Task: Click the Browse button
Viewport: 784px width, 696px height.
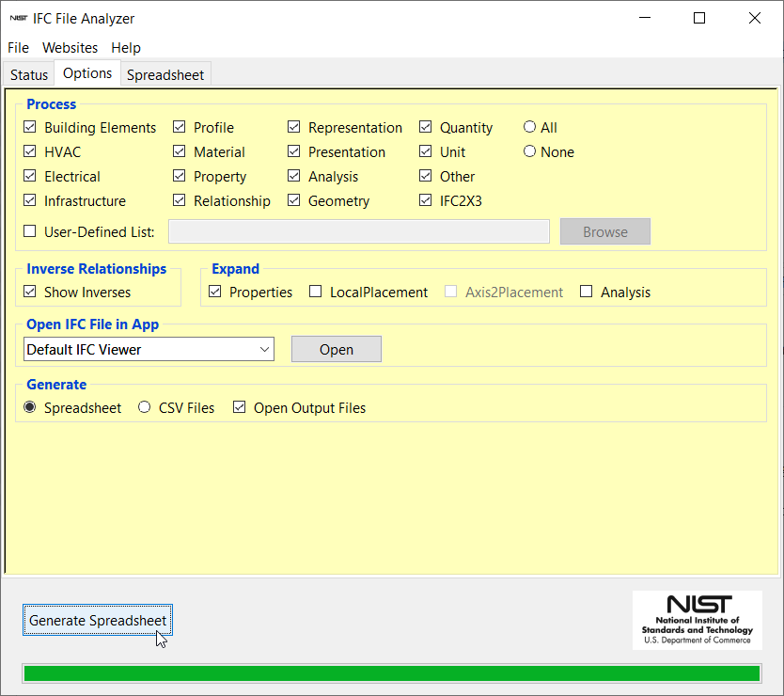Action: pos(604,230)
